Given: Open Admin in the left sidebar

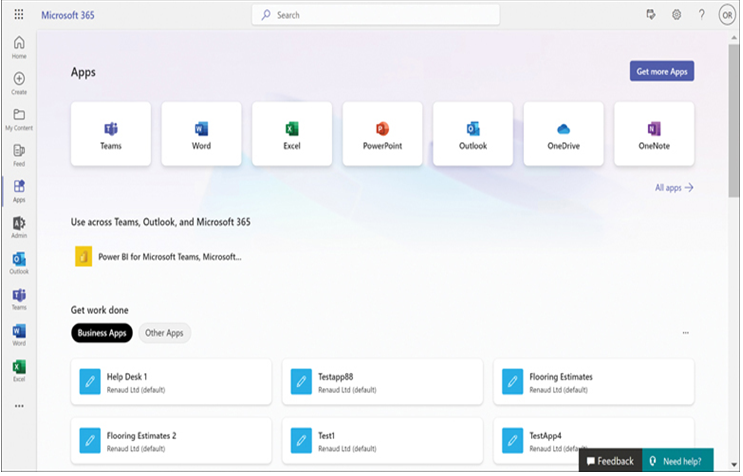Looking at the screenshot, I should (19, 227).
